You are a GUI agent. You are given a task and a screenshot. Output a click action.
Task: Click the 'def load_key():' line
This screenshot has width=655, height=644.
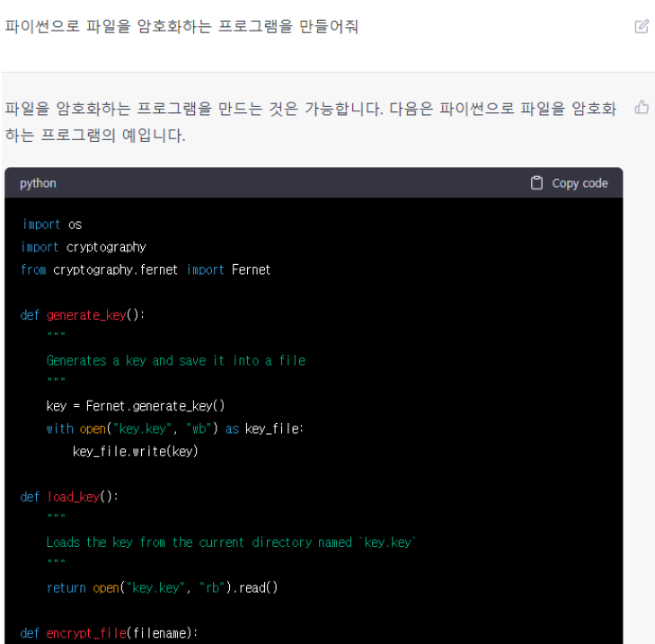tap(69, 497)
